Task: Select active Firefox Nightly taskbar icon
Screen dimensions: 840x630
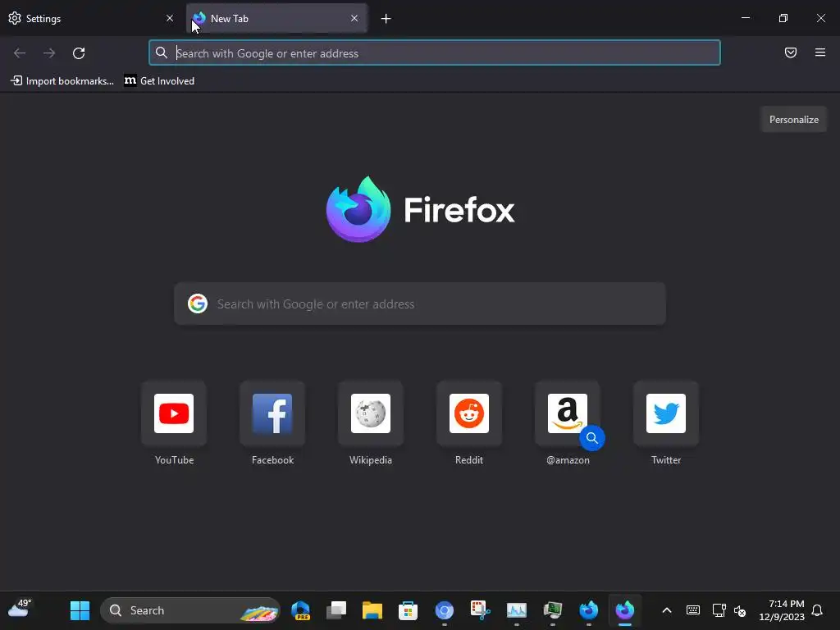Action: point(624,610)
